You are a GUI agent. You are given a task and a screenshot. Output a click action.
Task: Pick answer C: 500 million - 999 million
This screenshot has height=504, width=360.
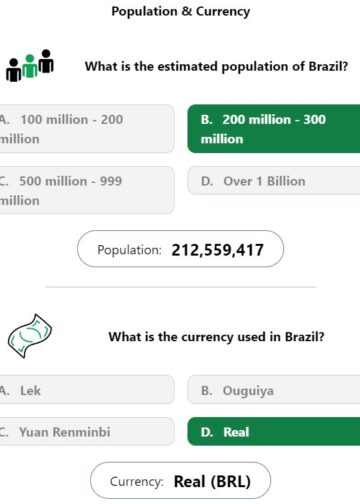(x=87, y=190)
